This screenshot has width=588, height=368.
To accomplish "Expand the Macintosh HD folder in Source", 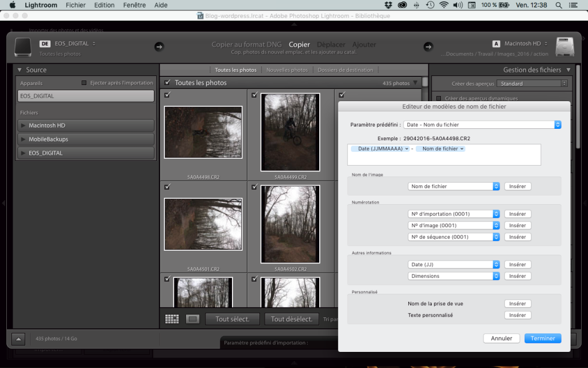I will point(23,125).
